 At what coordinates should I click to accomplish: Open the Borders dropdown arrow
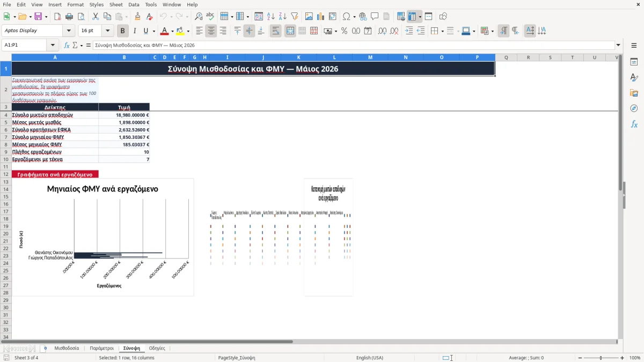pos(442,31)
